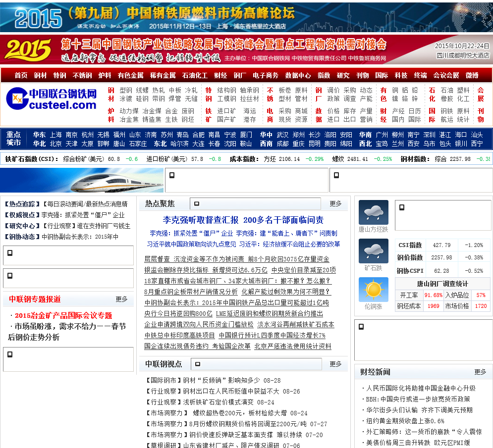Select city 北京 in 华北 row
Viewport: 493px width, 448px height.
pyautogui.click(x=55, y=144)
